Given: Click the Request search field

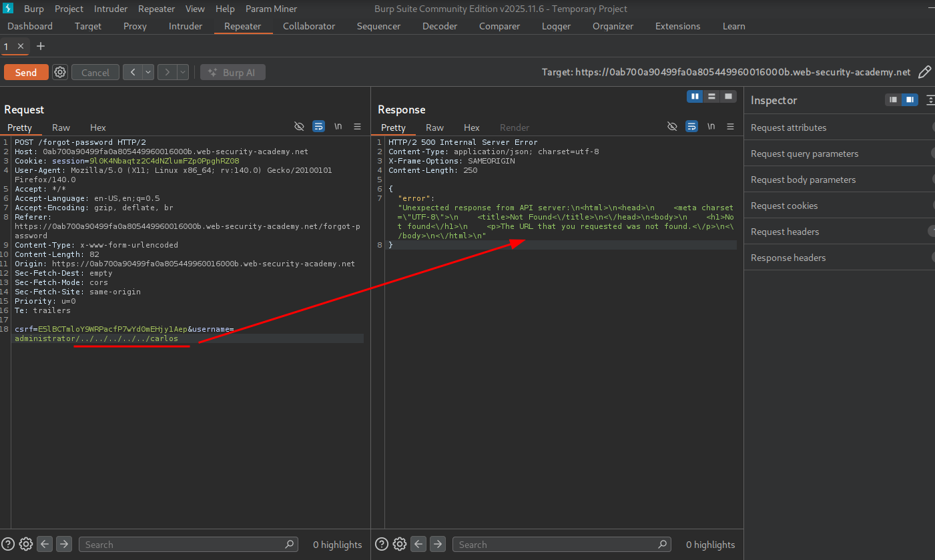Looking at the screenshot, I should click(x=188, y=544).
